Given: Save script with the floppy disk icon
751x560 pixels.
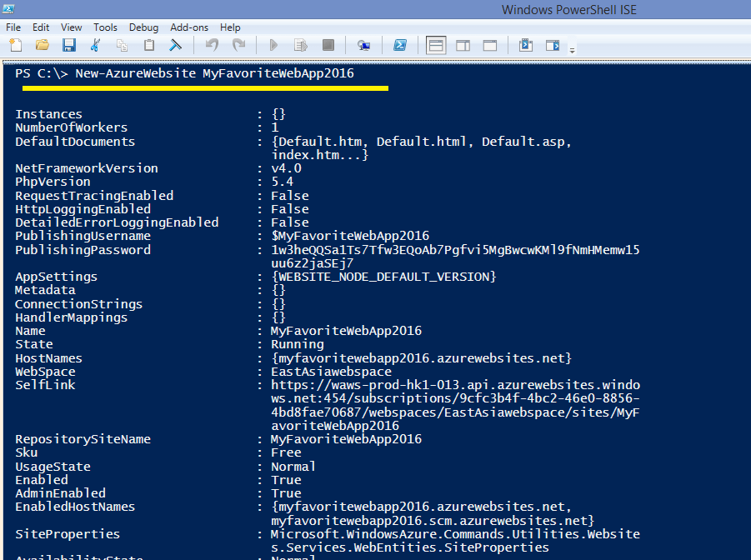Looking at the screenshot, I should 69,45.
